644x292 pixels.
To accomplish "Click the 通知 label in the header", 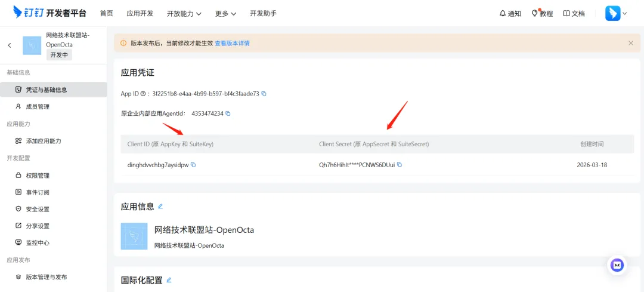I will 515,14.
